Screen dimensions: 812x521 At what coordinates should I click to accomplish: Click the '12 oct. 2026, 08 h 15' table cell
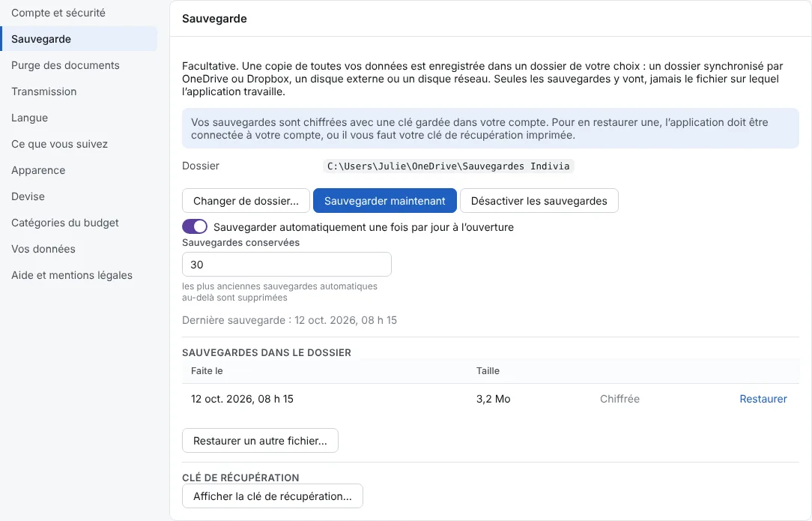[243, 399]
